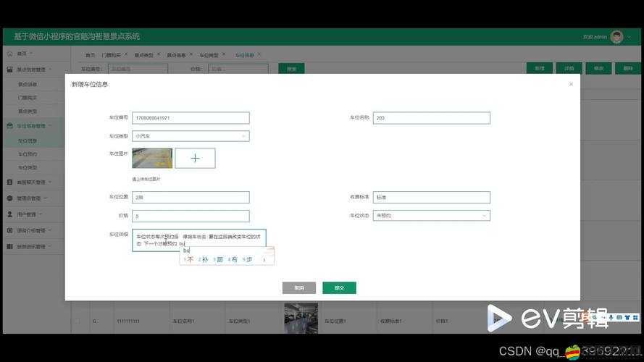Viewport: 644px width, 362px height.
Task: Click the 车位信息管理 sidebar icon
Action: (x=9, y=126)
